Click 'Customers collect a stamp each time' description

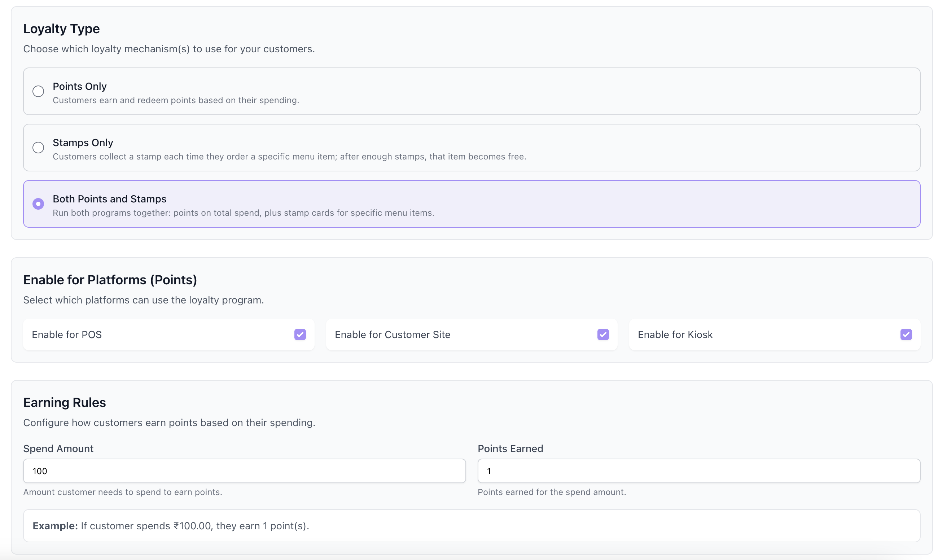(x=289, y=157)
